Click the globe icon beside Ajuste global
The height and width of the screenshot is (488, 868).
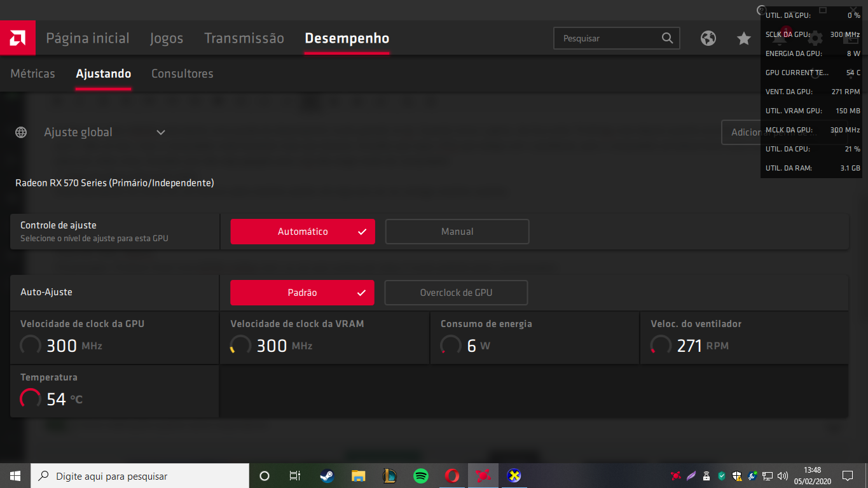click(x=21, y=132)
